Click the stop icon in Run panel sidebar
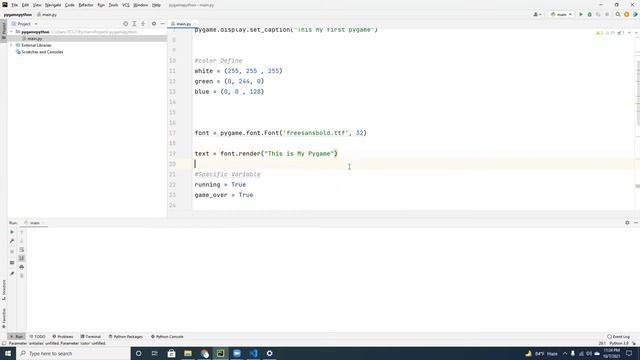 coord(12,251)
